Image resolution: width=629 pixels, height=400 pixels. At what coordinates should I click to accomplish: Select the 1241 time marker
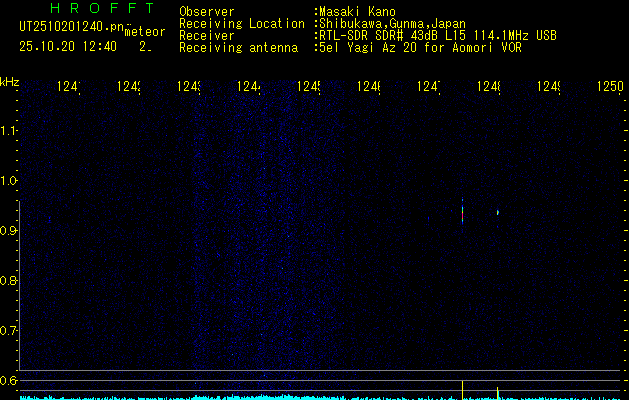pyautogui.click(x=69, y=86)
